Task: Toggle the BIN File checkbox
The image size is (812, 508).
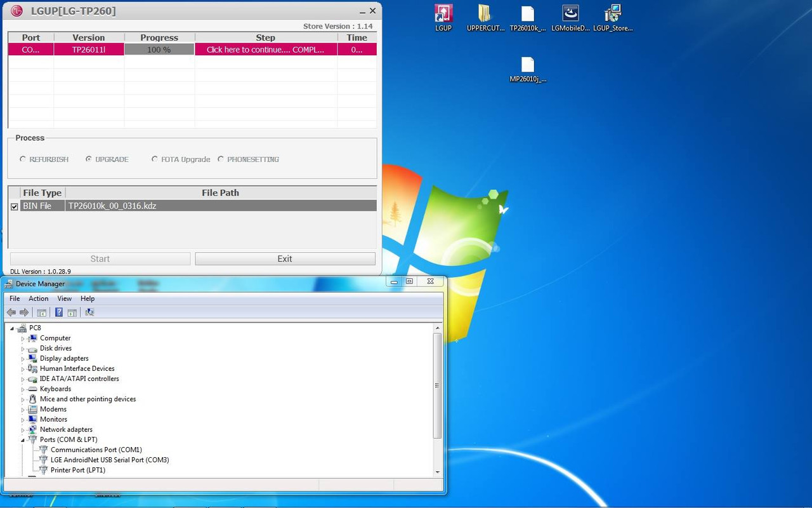Action: coord(15,206)
